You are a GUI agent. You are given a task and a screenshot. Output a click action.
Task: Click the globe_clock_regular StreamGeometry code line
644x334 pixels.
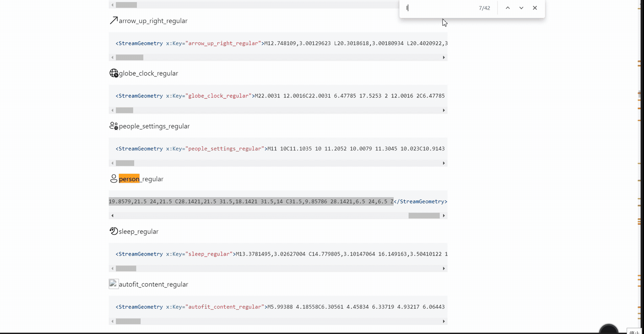(x=280, y=96)
